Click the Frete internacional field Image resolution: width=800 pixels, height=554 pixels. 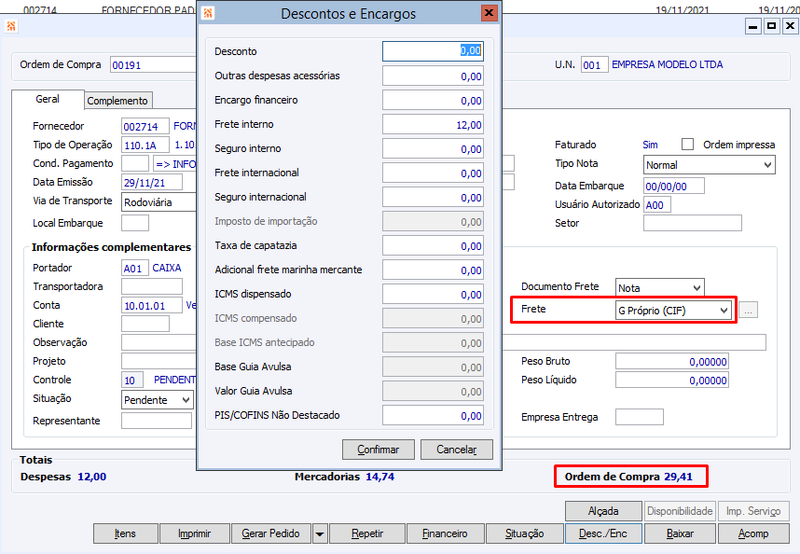click(433, 173)
